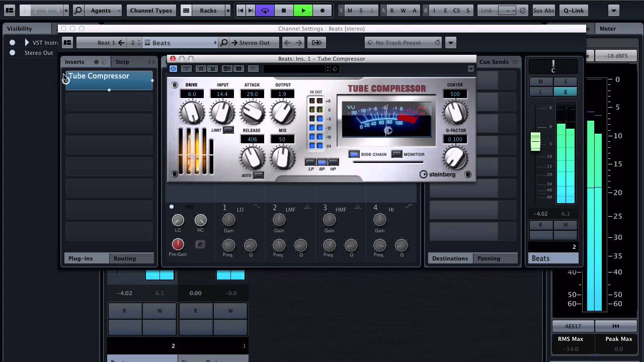Adjust the INPUT knob

(x=222, y=112)
